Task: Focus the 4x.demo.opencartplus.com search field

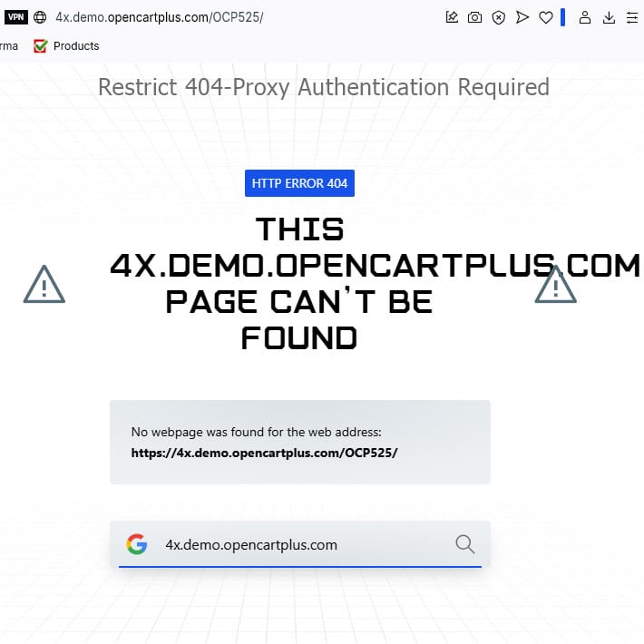Action: click(x=300, y=545)
